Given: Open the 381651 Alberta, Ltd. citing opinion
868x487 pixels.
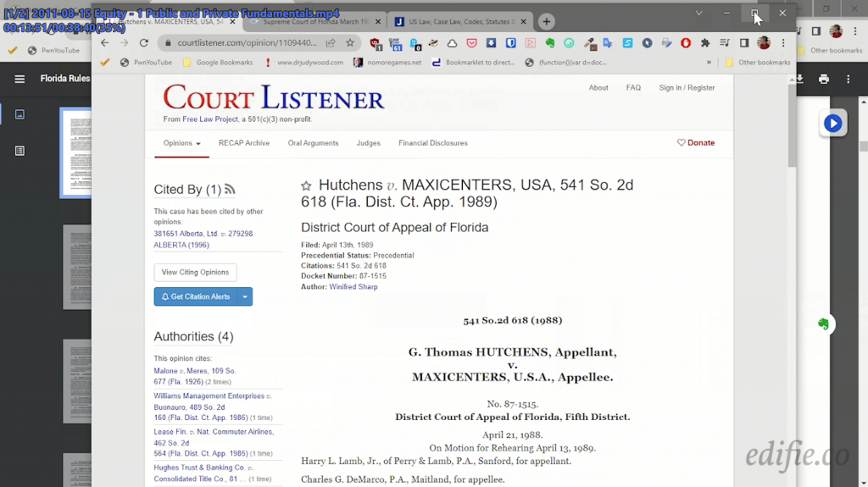Looking at the screenshot, I should 203,239.
